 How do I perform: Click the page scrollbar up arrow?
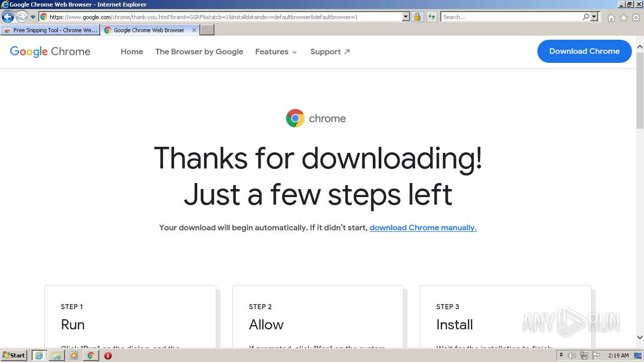640,47
